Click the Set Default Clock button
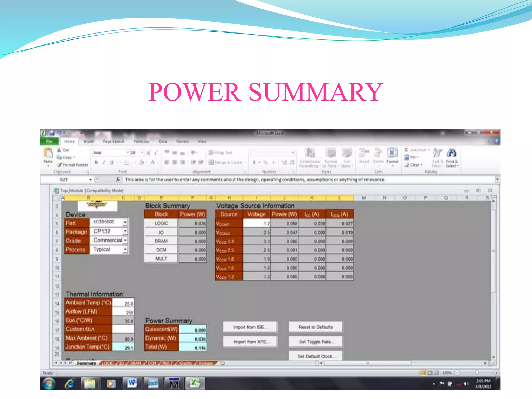Screen dimensions: 532x399 coord(316,356)
